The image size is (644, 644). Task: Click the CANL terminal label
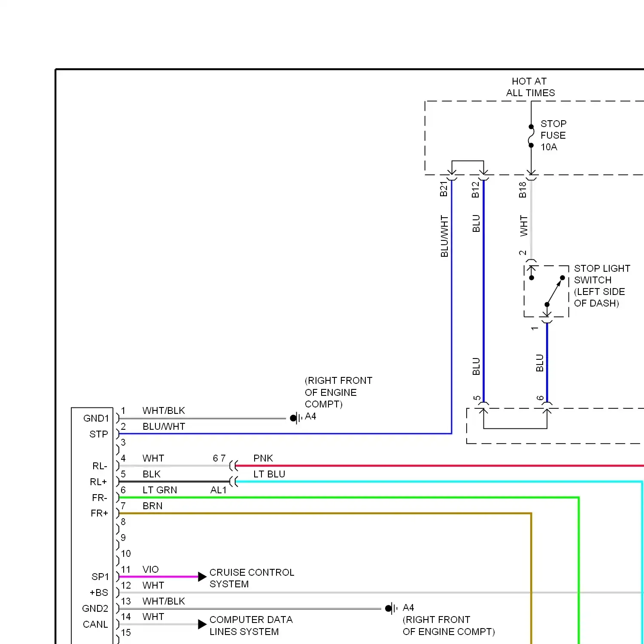pyautogui.click(x=95, y=624)
